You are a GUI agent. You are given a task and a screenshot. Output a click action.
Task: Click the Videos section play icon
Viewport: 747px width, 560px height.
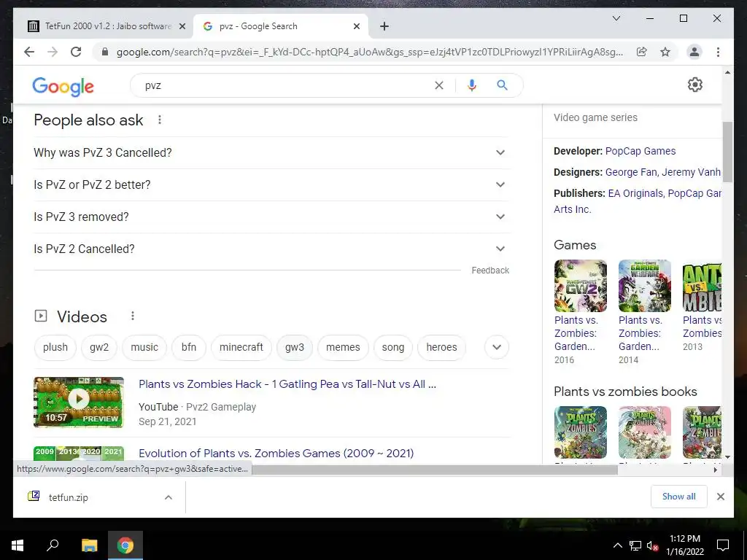41,316
